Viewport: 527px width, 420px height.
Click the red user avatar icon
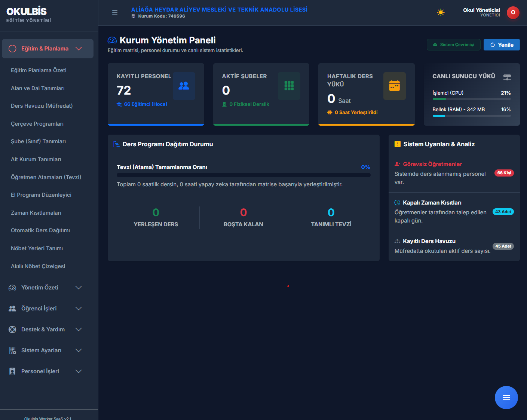coord(513,12)
